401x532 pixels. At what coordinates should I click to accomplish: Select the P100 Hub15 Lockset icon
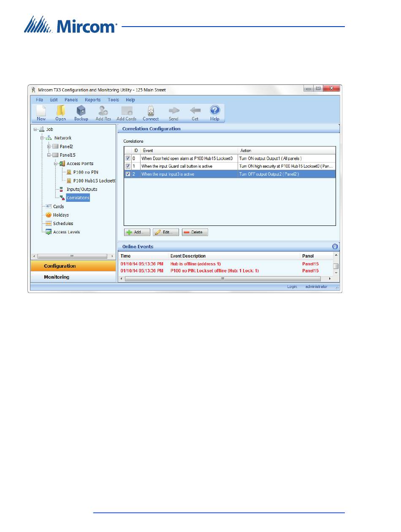(69, 181)
